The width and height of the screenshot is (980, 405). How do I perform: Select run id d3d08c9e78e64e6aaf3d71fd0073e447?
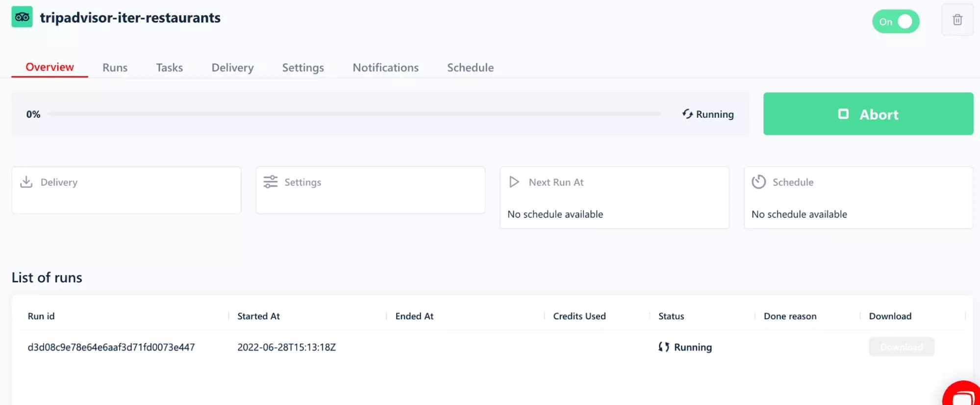111,347
